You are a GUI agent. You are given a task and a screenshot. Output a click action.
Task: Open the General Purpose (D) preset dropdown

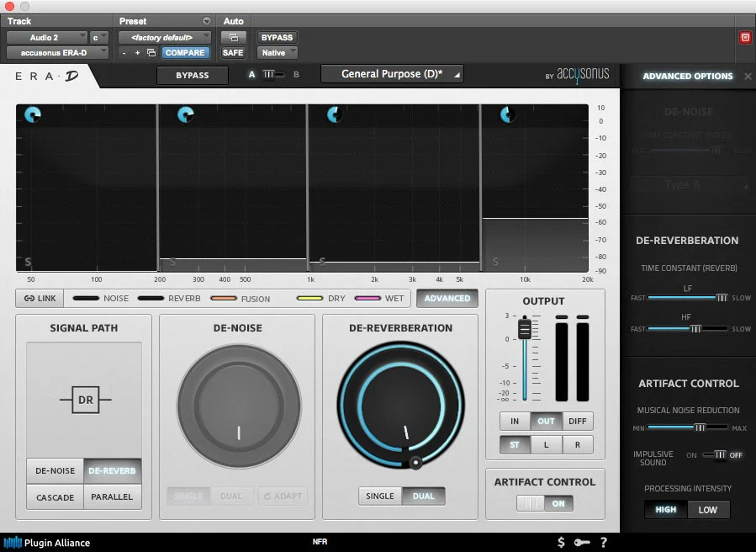(392, 74)
